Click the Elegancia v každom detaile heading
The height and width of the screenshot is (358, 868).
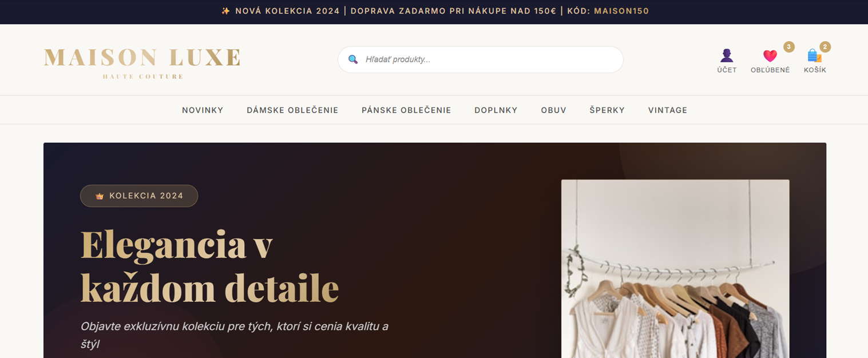209,266
